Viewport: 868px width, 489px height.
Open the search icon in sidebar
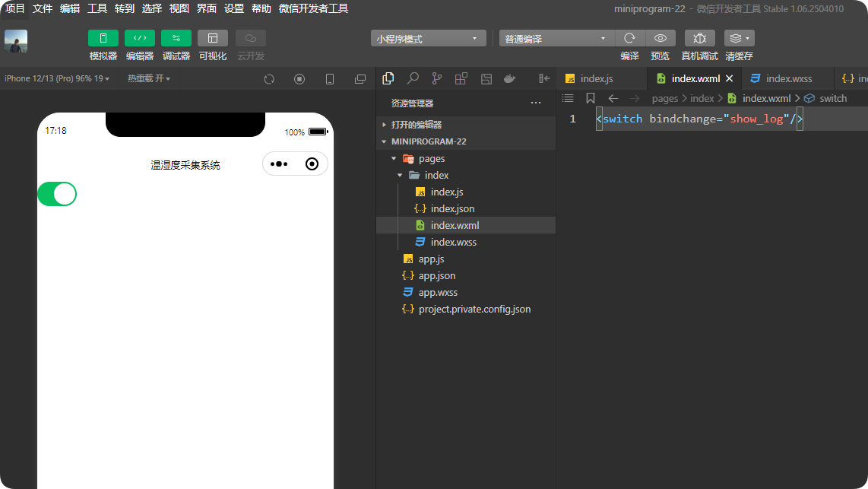(413, 78)
